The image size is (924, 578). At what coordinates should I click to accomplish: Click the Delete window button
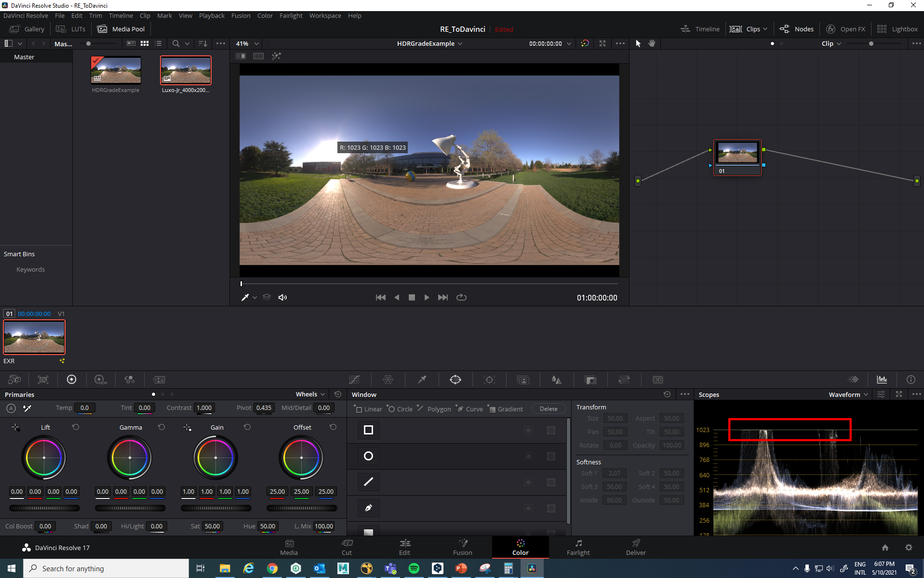click(x=549, y=408)
